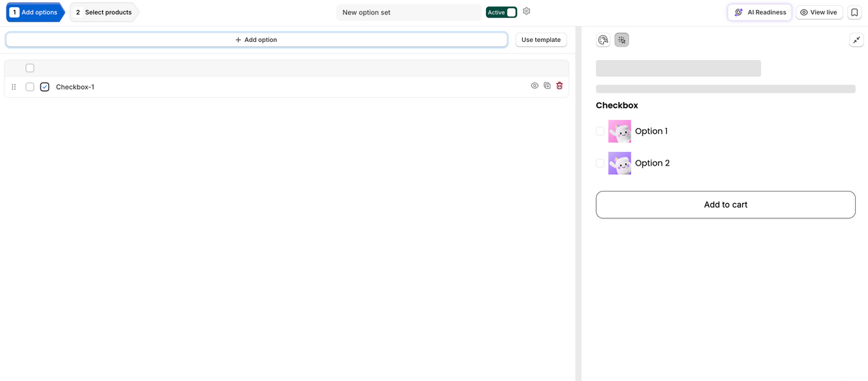Edit the New option set name field
The height and width of the screenshot is (381, 868).
pyautogui.click(x=409, y=12)
